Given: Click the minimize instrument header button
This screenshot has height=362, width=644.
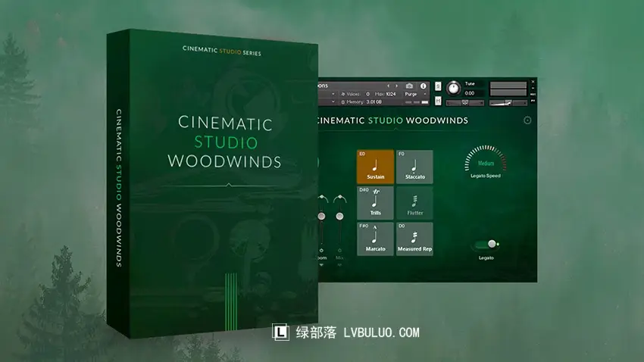Looking at the screenshot, I should click(x=533, y=89).
